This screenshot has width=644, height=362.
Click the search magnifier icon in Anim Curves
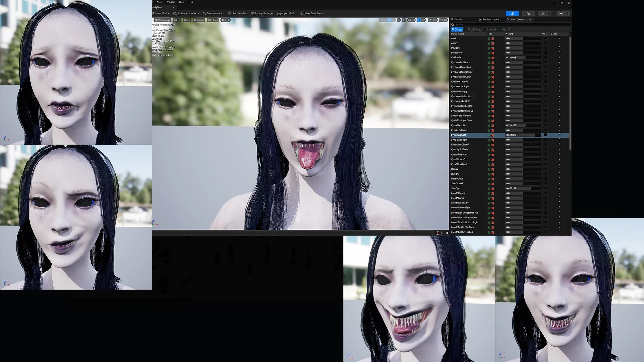pyautogui.click(x=453, y=25)
